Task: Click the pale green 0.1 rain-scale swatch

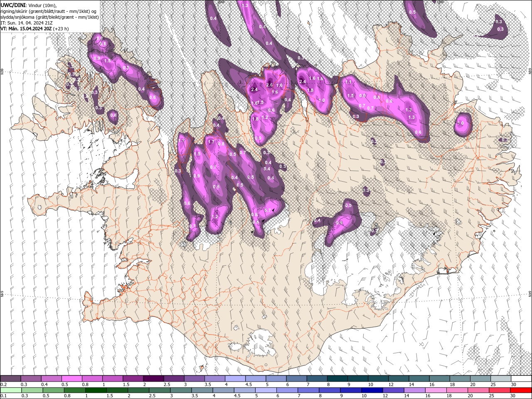Action: coord(10,390)
